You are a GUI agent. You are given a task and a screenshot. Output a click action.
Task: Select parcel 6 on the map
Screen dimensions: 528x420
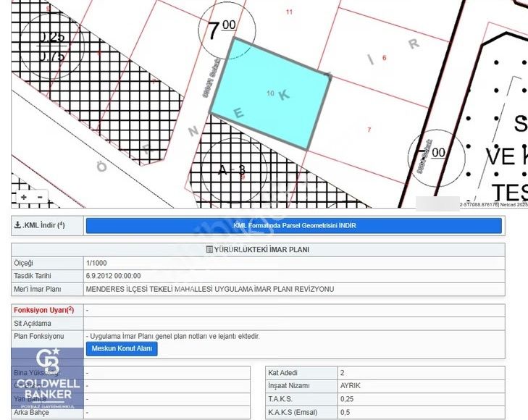point(384,58)
